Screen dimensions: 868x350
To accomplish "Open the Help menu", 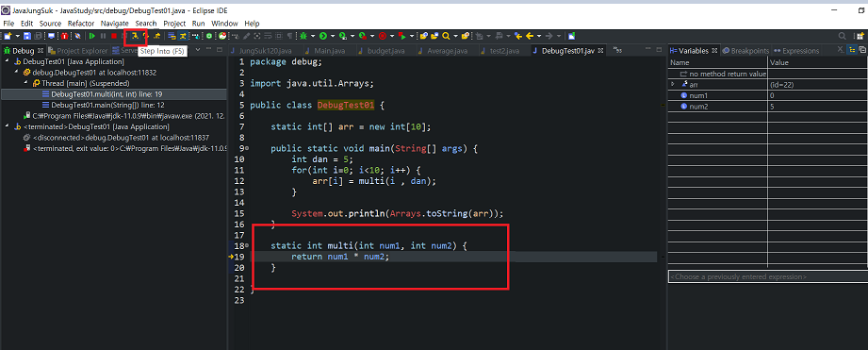I will (x=252, y=24).
